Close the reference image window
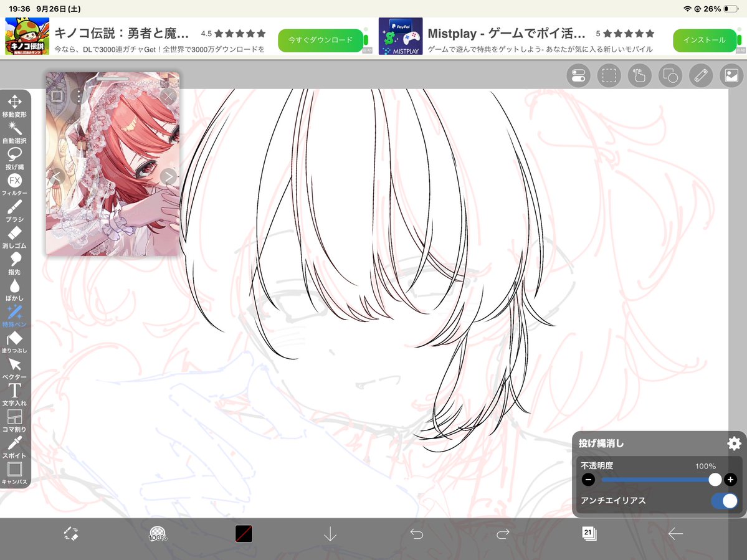 168,97
